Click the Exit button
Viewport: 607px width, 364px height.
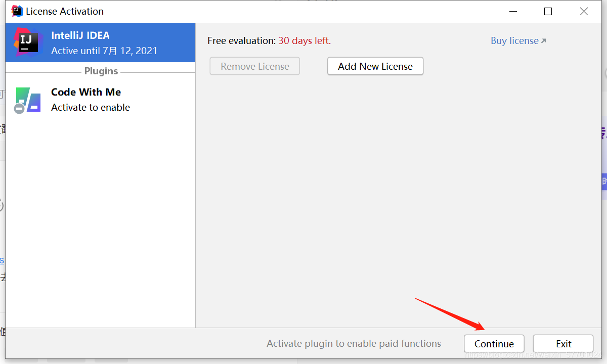[563, 344]
